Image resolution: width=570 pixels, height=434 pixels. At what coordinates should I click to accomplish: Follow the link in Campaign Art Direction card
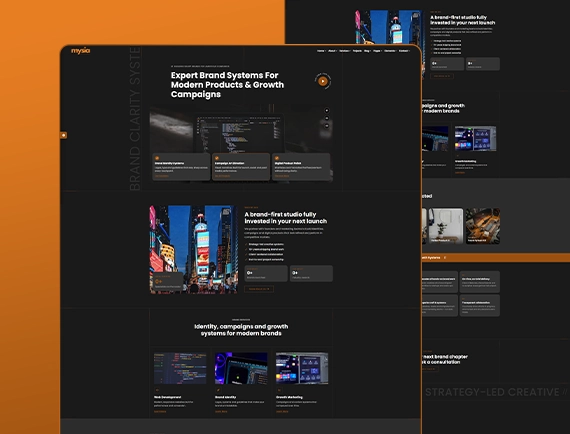coord(222,176)
